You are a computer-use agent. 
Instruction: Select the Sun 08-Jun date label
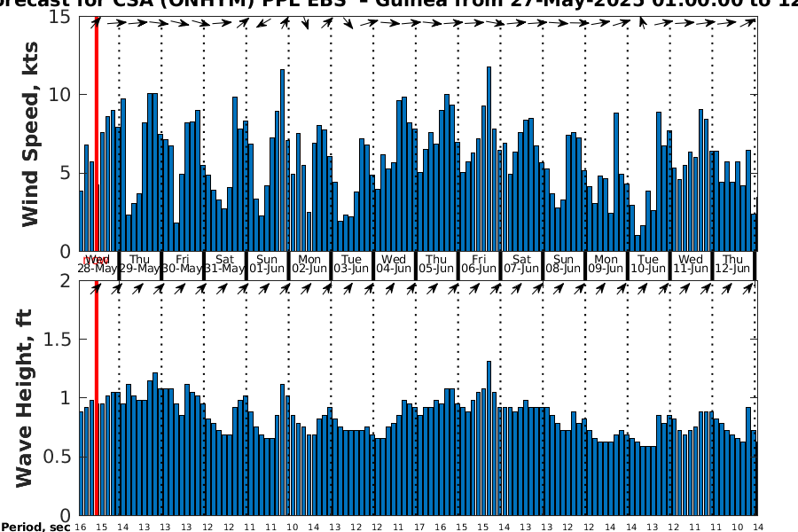click(563, 263)
